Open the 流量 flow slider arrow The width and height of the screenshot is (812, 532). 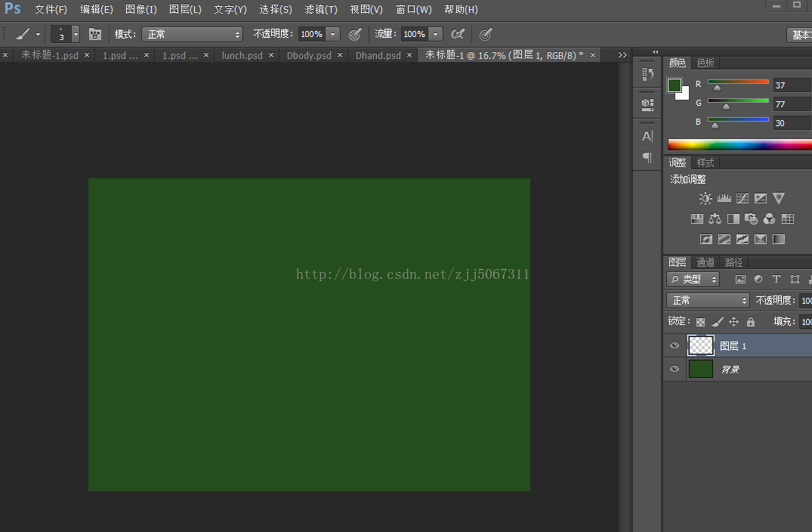pos(436,34)
